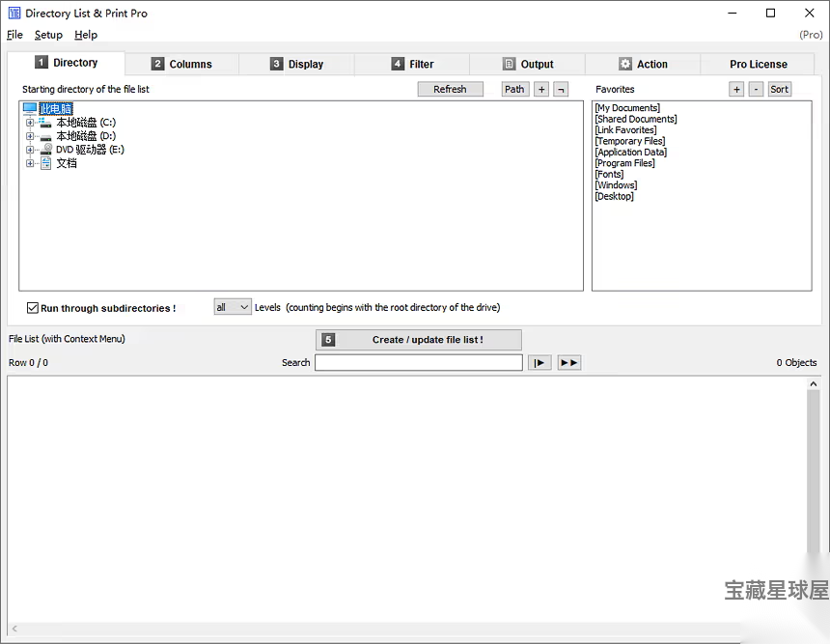Switch to the Action tab
This screenshot has height=644, width=830.
[643, 64]
